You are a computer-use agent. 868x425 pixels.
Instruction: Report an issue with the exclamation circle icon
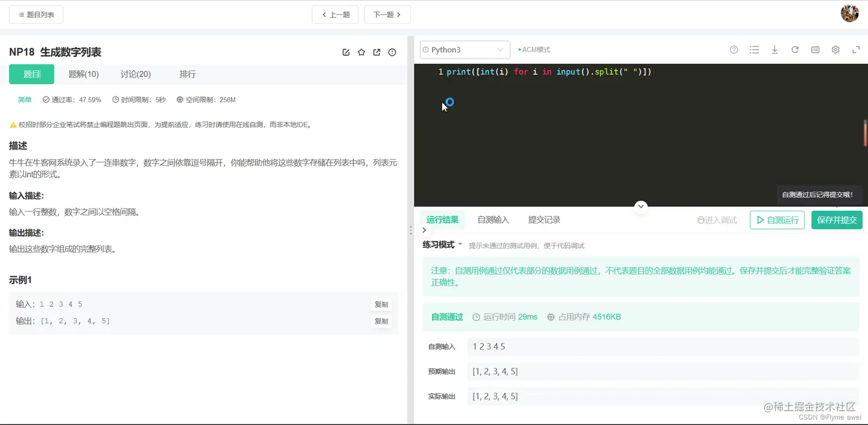pyautogui.click(x=392, y=52)
